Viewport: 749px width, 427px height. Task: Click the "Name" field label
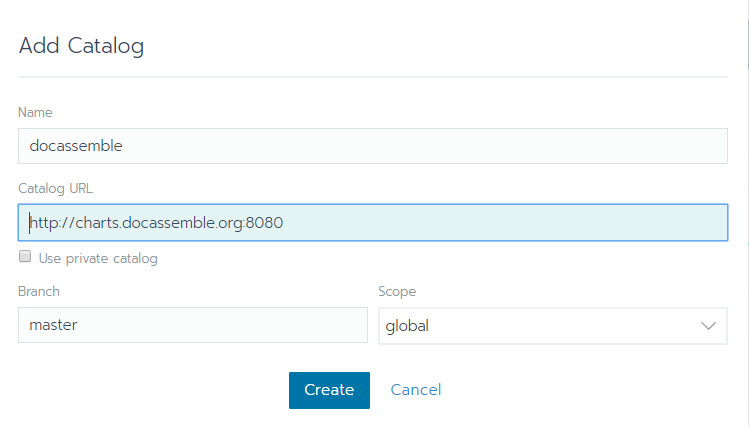(x=35, y=113)
